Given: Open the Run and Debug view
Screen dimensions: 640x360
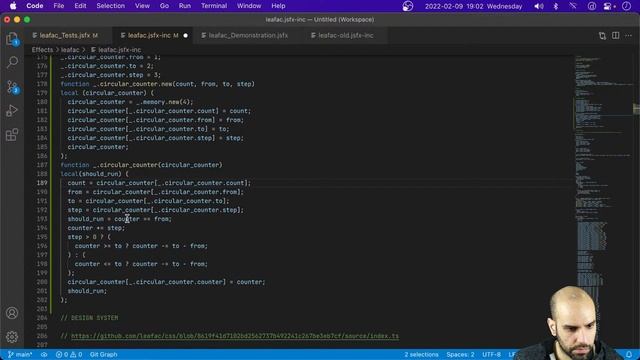Looking at the screenshot, I should click(12, 111).
